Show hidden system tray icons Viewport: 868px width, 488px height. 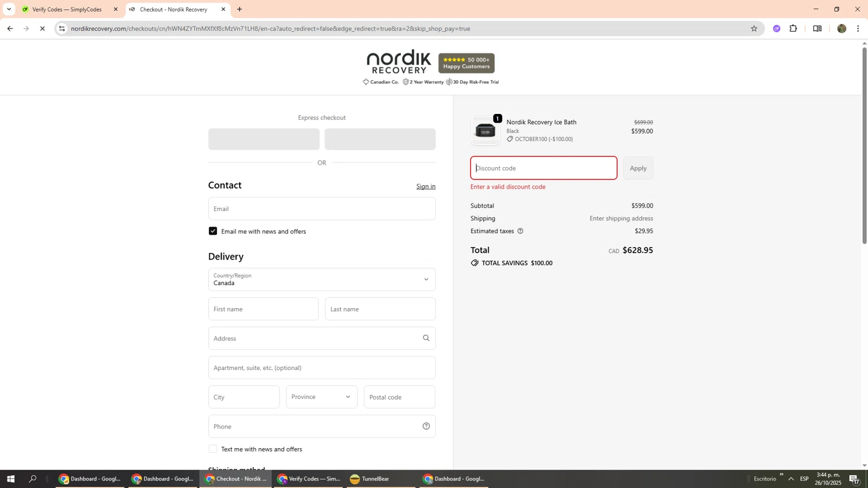(791, 479)
